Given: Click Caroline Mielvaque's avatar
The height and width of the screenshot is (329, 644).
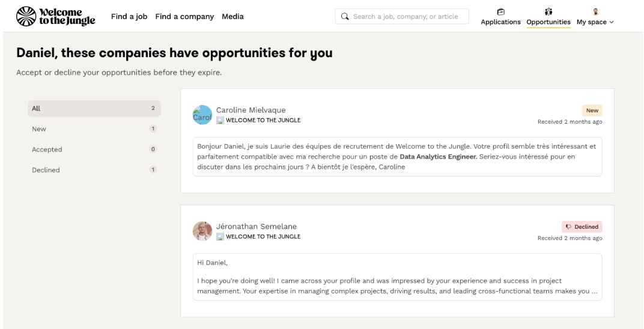Looking at the screenshot, I should click(x=202, y=115).
